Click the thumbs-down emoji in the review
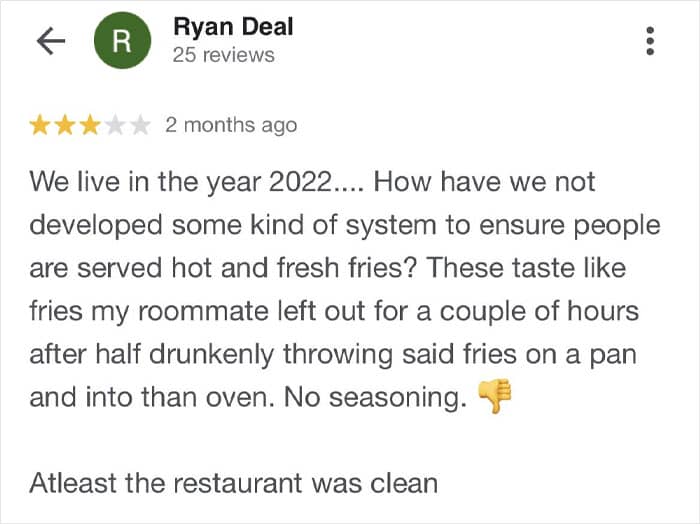The image size is (700, 524). pos(494,397)
